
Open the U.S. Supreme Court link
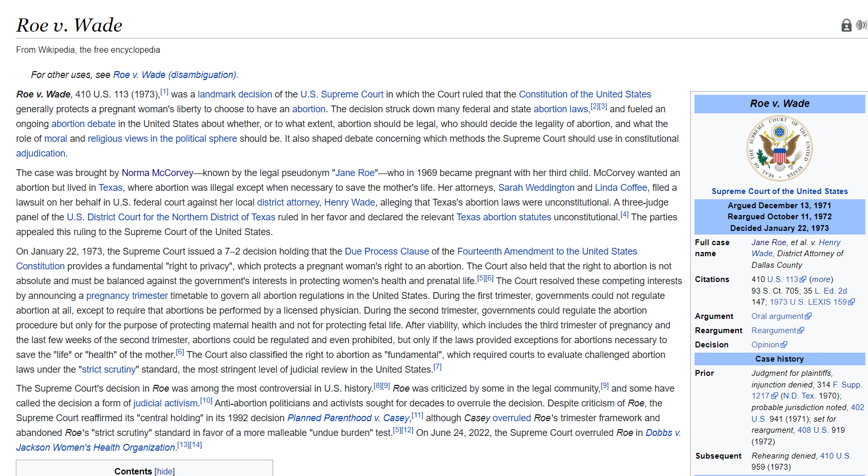coord(342,94)
